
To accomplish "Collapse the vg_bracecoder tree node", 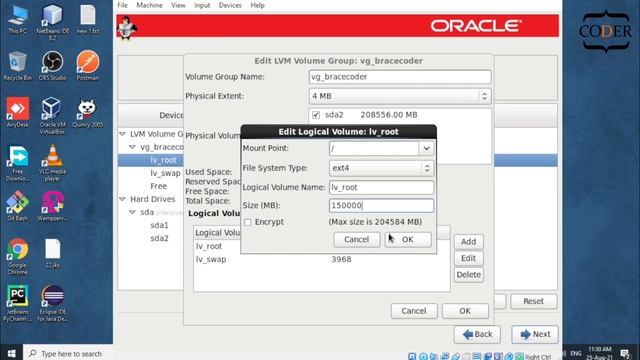I will coord(132,147).
